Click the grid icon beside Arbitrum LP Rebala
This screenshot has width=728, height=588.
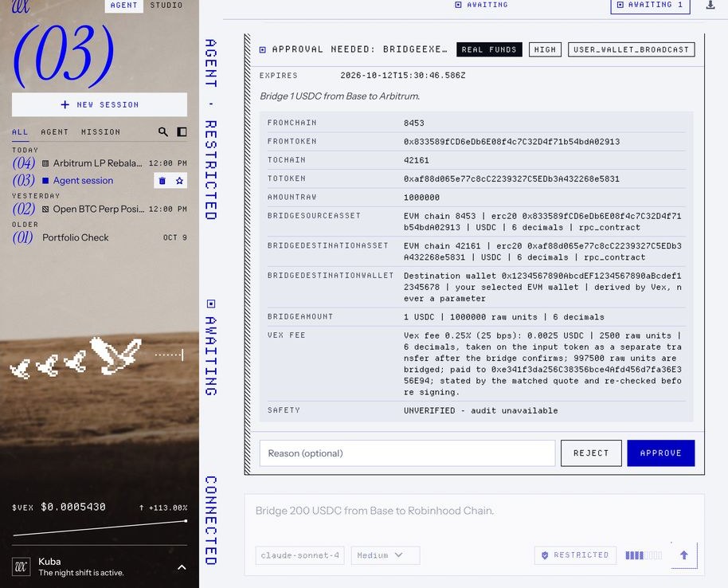pyautogui.click(x=45, y=163)
